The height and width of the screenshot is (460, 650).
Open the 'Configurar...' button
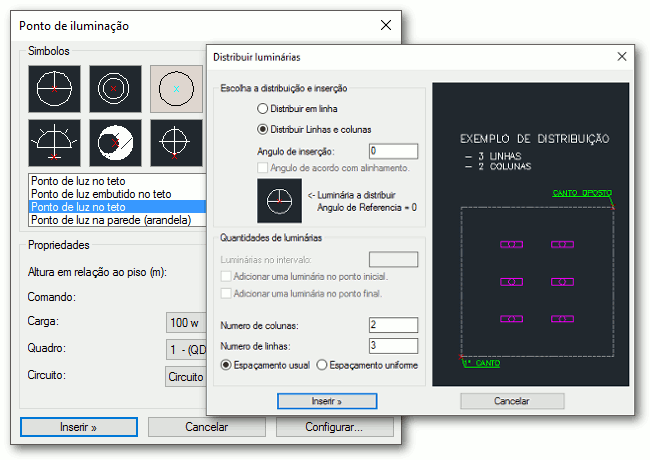pyautogui.click(x=334, y=427)
